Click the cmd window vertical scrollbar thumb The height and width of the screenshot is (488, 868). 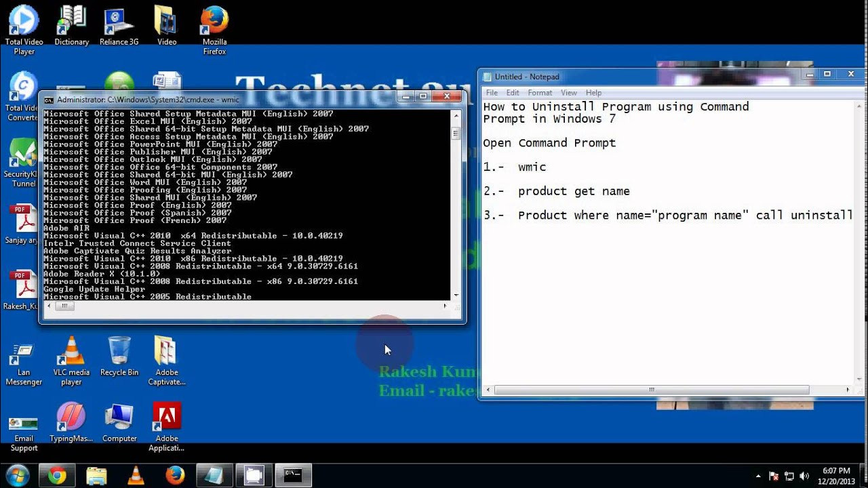point(456,134)
